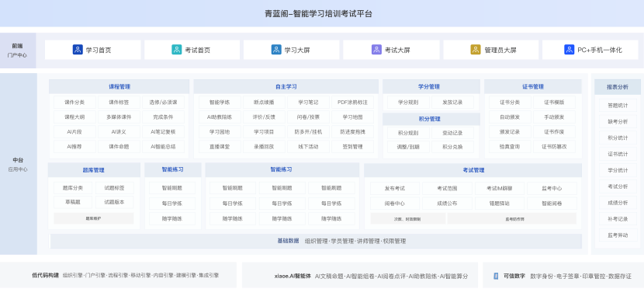Screen dimensions: 644x296
Task: Open 学分规则 under 学分管理
Action: click(x=408, y=102)
